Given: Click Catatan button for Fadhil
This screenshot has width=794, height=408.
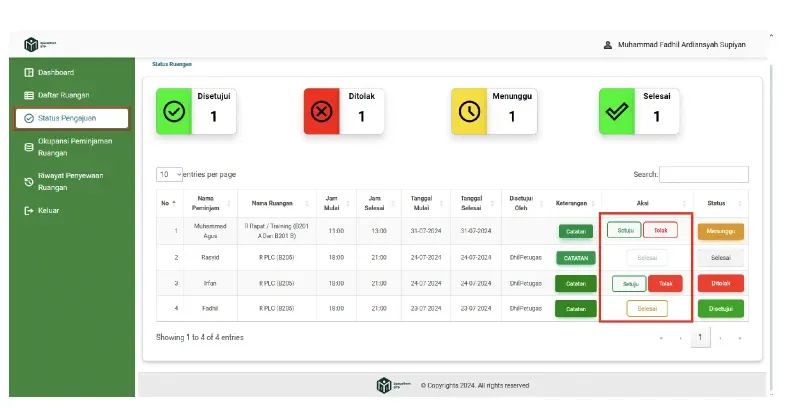Looking at the screenshot, I should (576, 309).
